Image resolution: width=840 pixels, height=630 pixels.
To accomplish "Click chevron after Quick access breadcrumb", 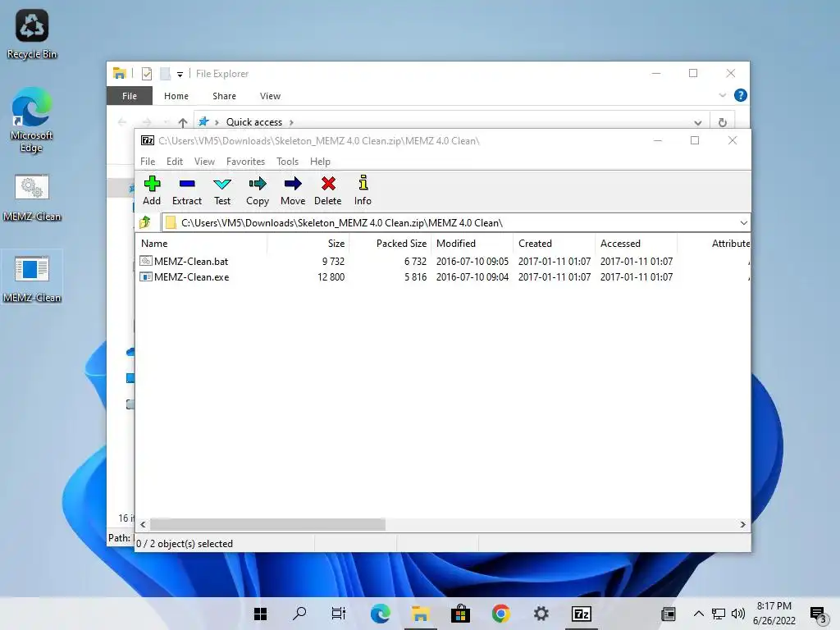I will click(291, 122).
